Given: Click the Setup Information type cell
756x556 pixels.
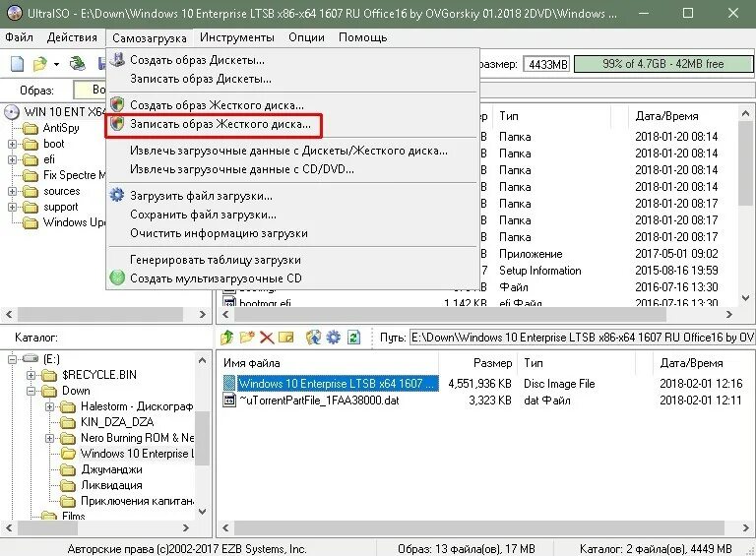Looking at the screenshot, I should point(540,271).
